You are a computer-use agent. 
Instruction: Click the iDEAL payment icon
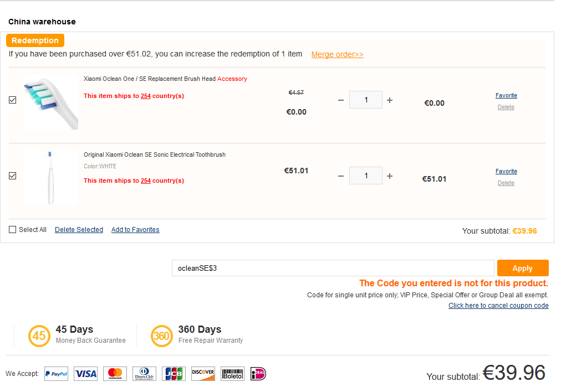(x=258, y=374)
